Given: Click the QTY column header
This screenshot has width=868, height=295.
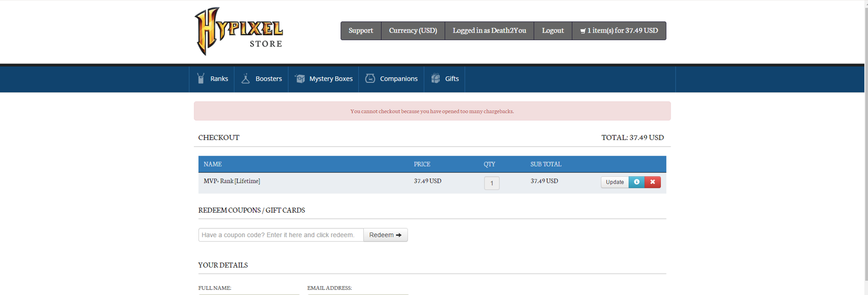Looking at the screenshot, I should point(489,164).
